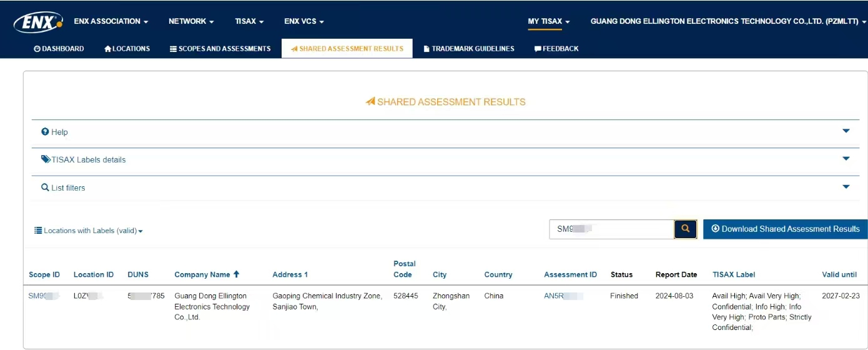The width and height of the screenshot is (868, 350).
Task: Click the Finished status cell
Action: [624, 296]
